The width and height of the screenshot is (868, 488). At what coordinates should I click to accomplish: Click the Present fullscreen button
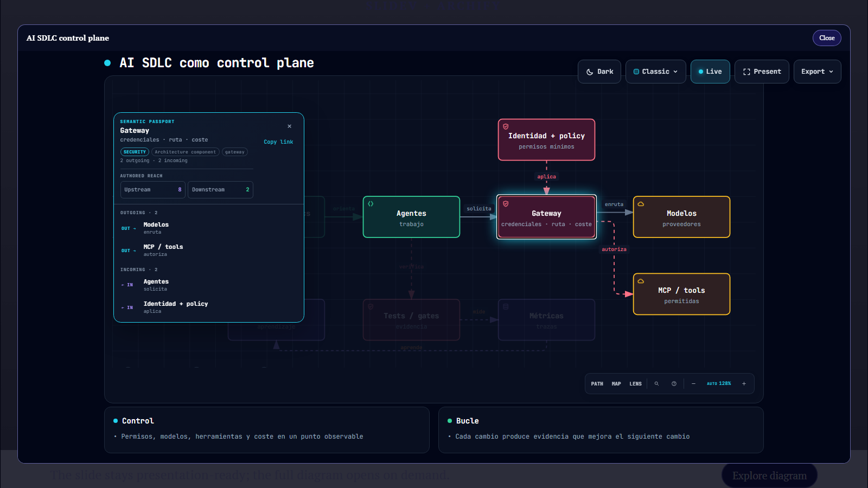[762, 72]
